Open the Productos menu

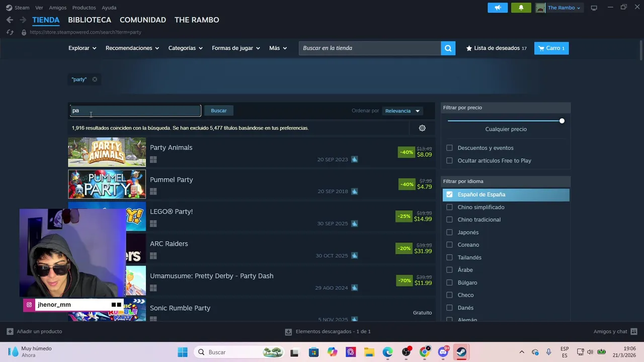[84, 8]
